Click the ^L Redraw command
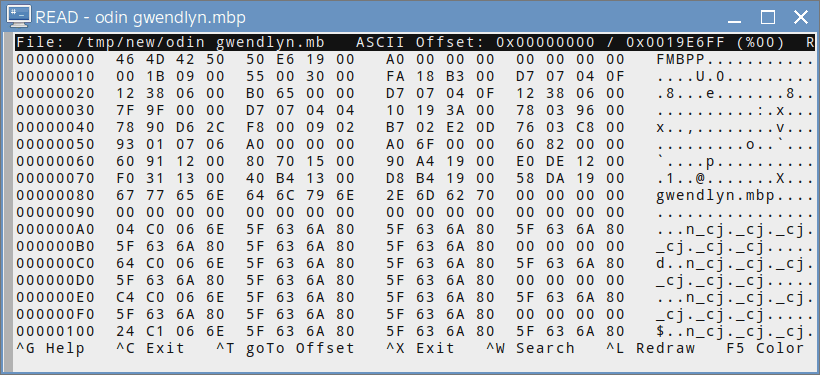Image resolution: width=820 pixels, height=375 pixels. (x=651, y=348)
